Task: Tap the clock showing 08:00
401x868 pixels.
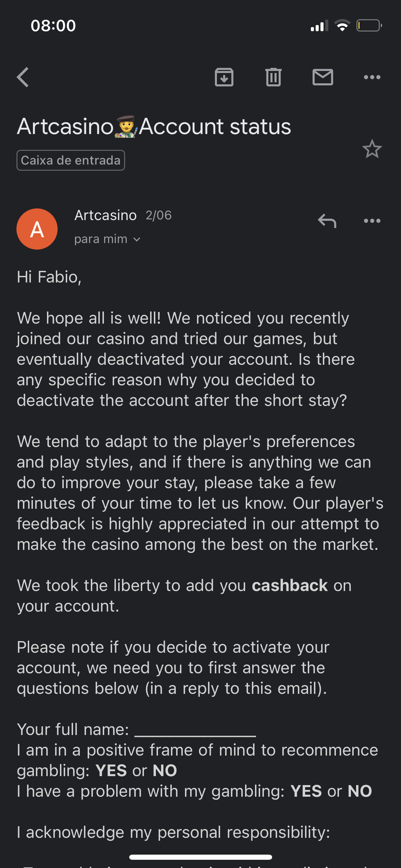Action: (x=53, y=26)
